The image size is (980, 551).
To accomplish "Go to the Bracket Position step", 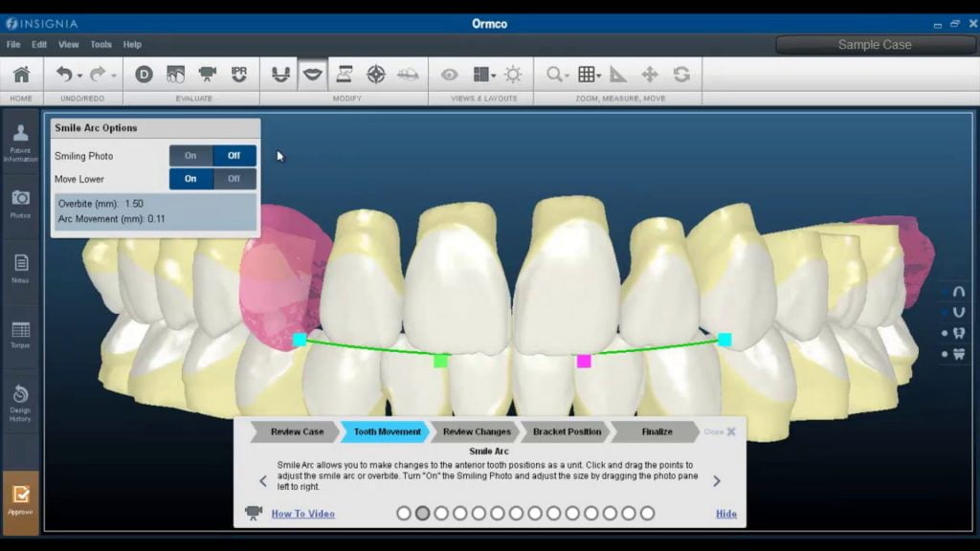I will pos(567,431).
